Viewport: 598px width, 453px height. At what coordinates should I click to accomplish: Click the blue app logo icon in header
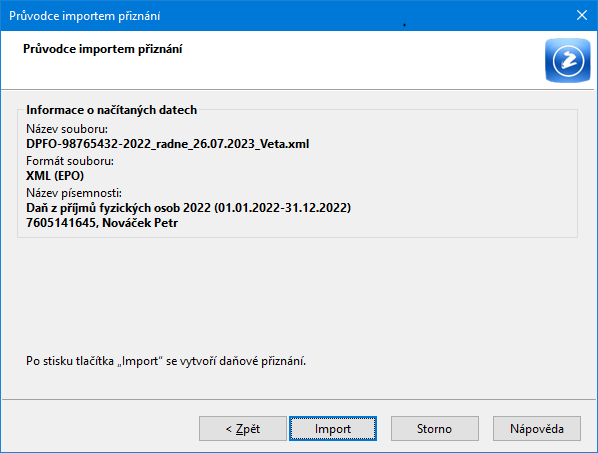(x=567, y=60)
